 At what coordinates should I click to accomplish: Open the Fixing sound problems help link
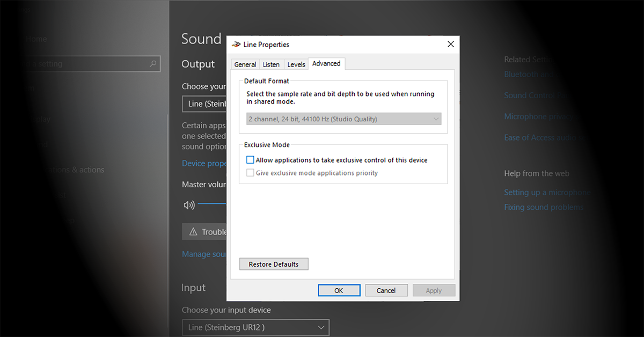544,207
